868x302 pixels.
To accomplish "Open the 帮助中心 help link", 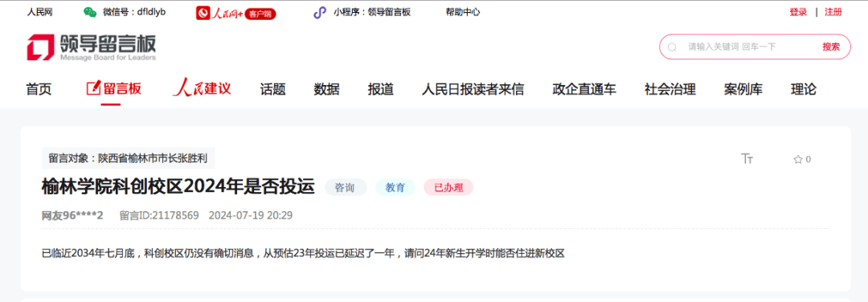I will (463, 12).
